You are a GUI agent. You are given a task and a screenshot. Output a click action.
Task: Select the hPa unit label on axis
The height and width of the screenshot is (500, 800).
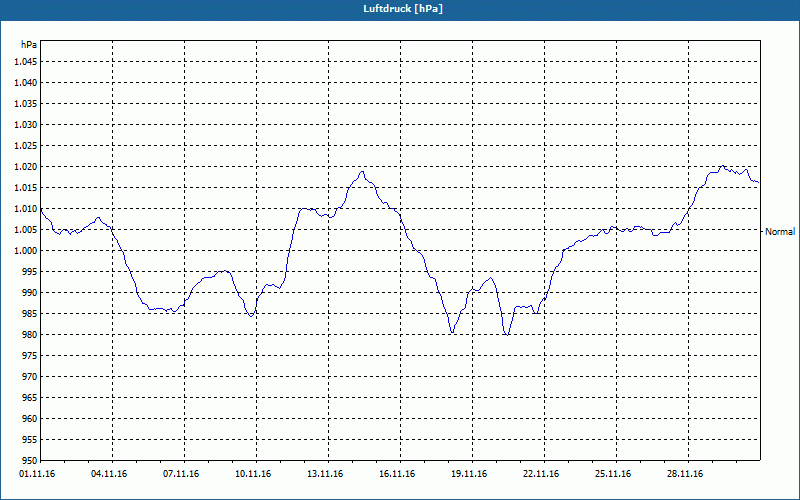(29, 44)
